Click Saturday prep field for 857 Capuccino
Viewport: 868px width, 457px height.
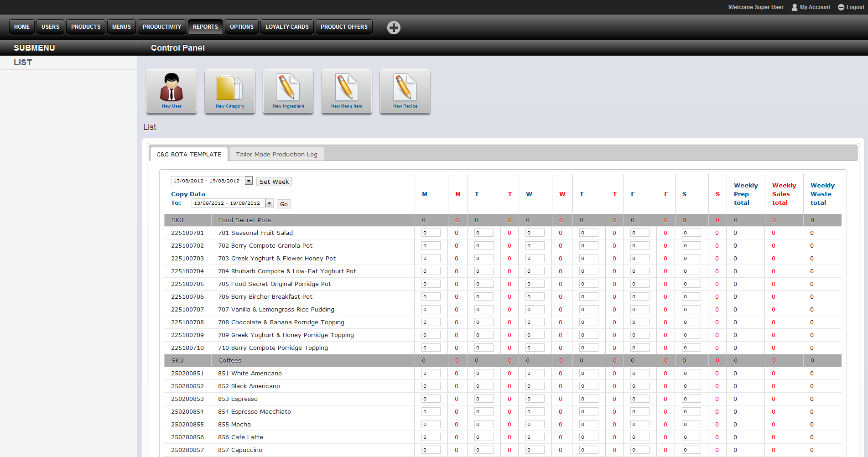pos(691,450)
